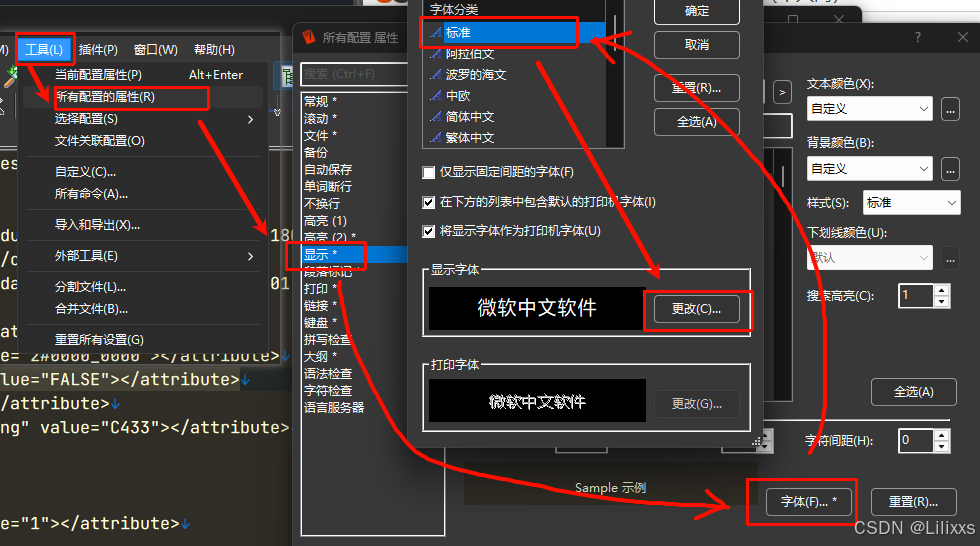
Task: Click 全选(A) in the properties dialog
Action: pyautogui.click(x=914, y=392)
